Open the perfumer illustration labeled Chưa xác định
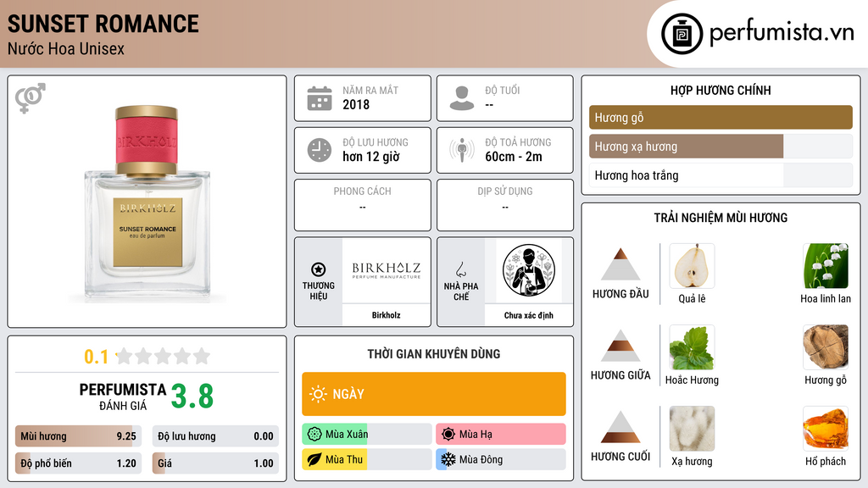This screenshot has height=488, width=868. click(x=529, y=270)
